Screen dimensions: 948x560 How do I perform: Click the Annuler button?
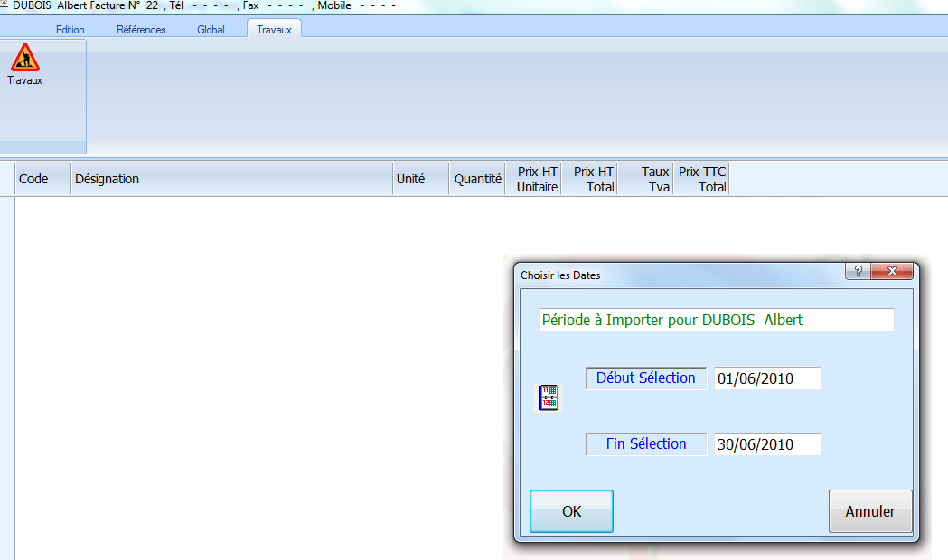point(869,511)
